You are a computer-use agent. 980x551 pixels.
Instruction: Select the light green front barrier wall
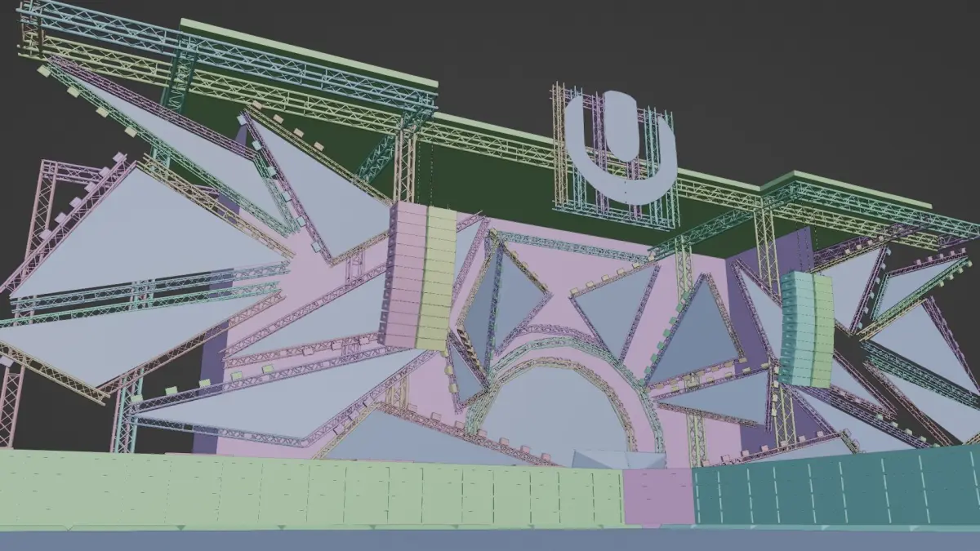(x=311, y=489)
